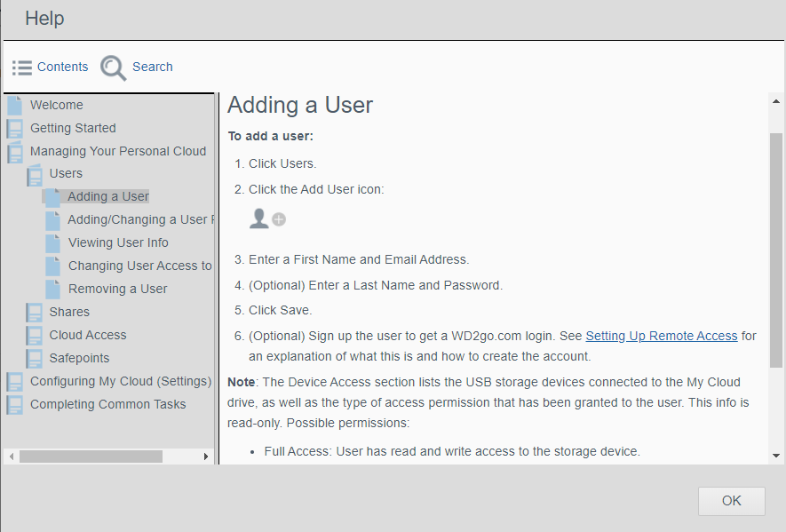
Task: Switch to the Search tab
Action: (152, 67)
